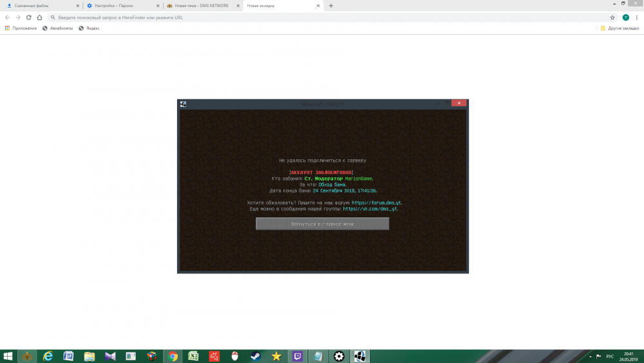
Task: Click the browser back arrow
Action: (7, 17)
